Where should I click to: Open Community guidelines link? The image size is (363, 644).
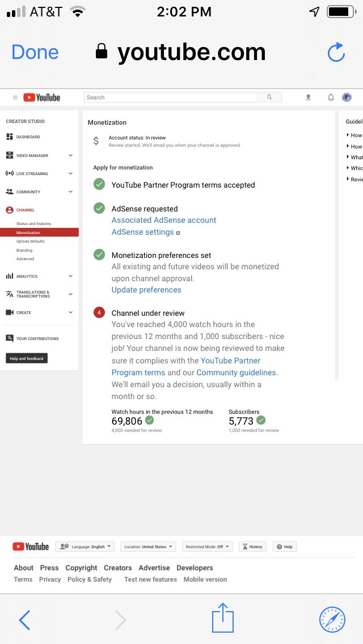(x=236, y=372)
